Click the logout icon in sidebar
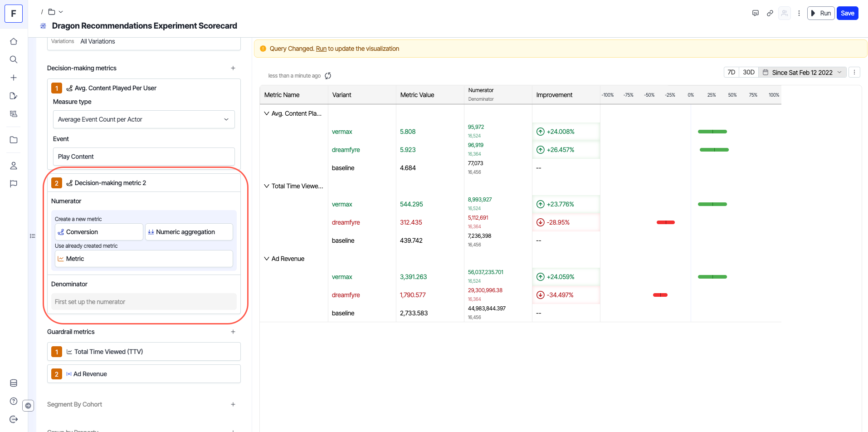This screenshot has width=868, height=432. click(14, 419)
